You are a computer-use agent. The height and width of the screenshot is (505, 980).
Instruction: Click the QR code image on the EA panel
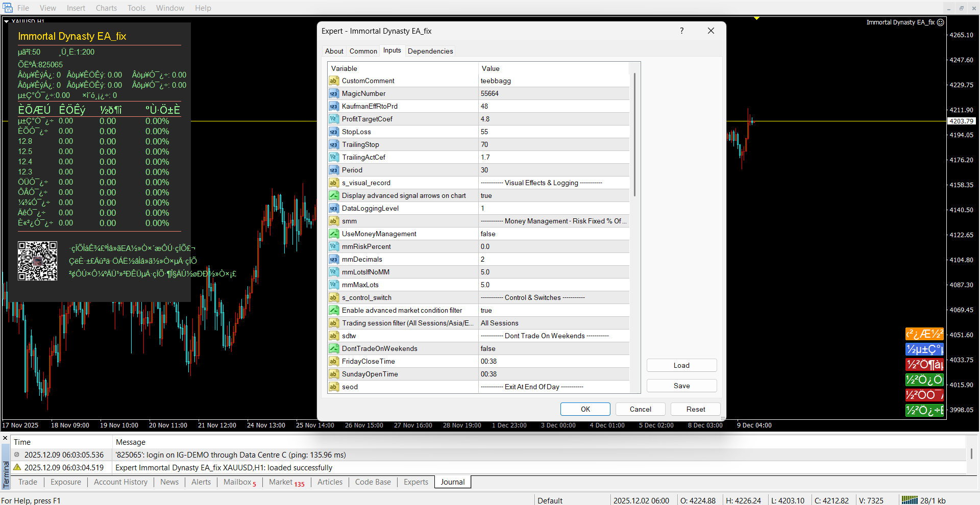tap(37, 261)
